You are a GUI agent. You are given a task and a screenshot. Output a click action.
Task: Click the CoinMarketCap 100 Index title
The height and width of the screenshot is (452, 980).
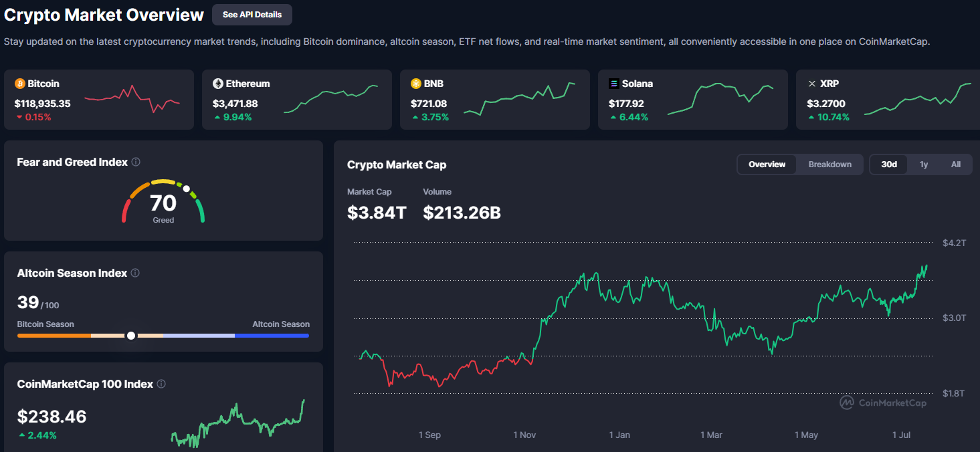(85, 384)
